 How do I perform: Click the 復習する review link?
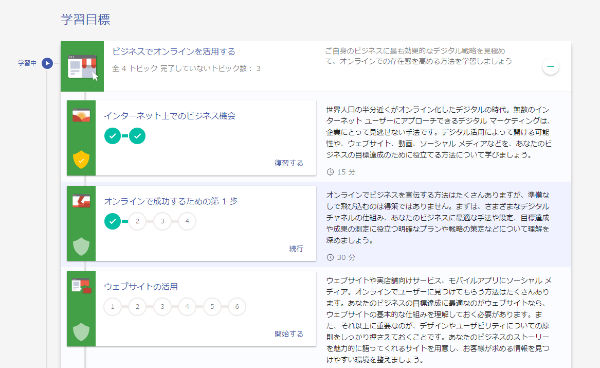pos(289,163)
